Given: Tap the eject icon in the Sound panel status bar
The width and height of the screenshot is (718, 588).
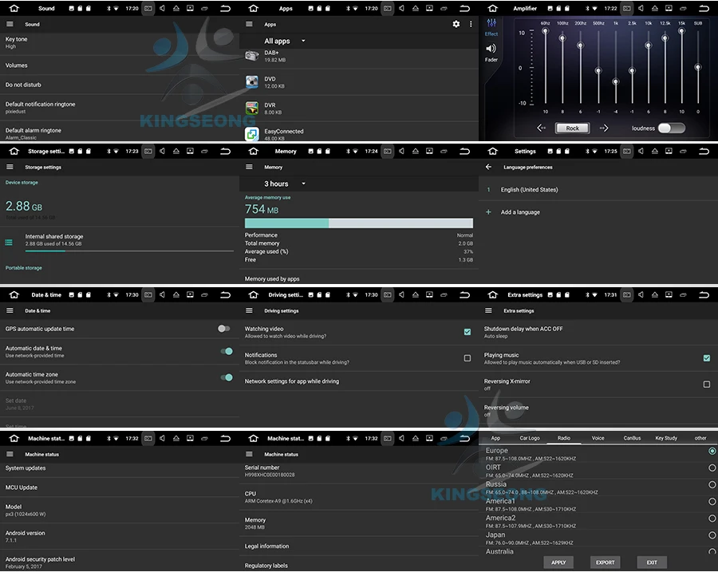Looking at the screenshot, I should click(x=176, y=8).
